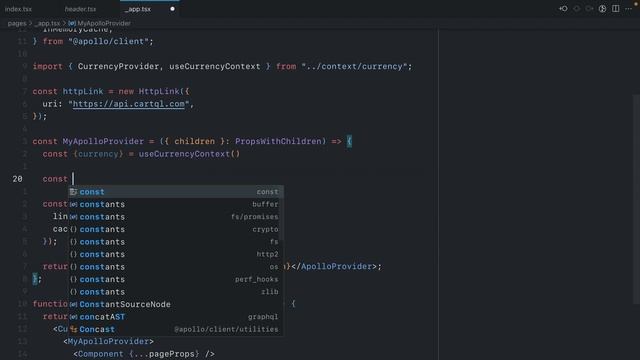
Task: Click line number 20 in gutter
Action: 18,179
